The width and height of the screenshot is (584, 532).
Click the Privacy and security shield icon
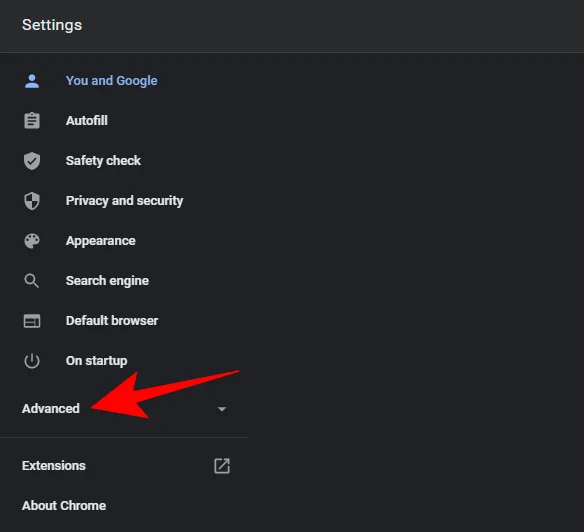32,201
